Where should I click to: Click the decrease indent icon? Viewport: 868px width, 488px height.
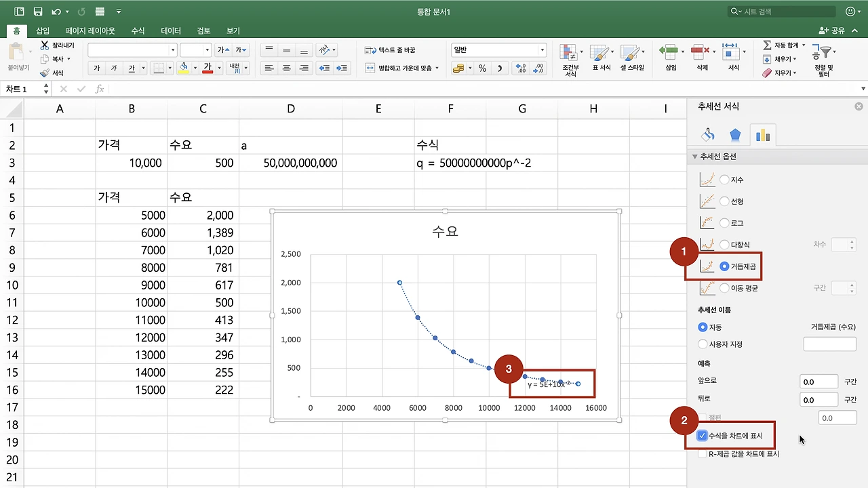point(324,68)
